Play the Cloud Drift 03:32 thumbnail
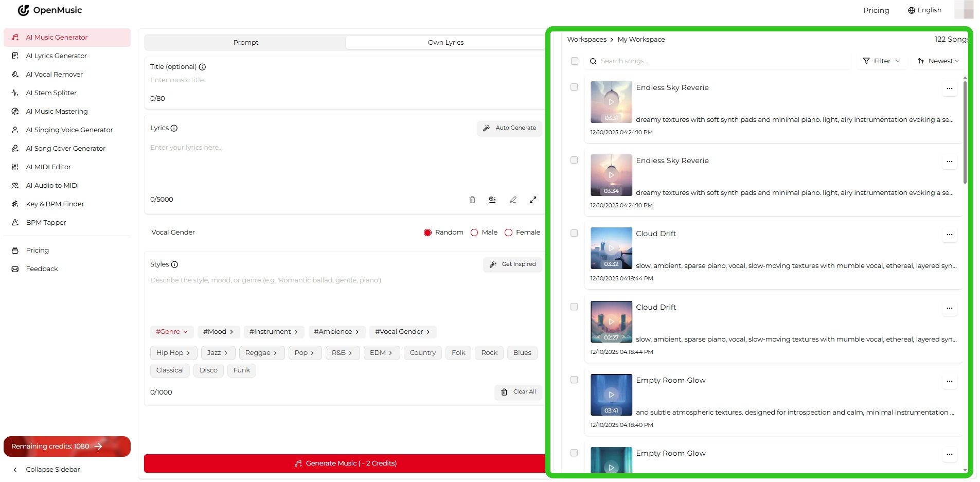This screenshot has height=482, width=980. coord(611,248)
